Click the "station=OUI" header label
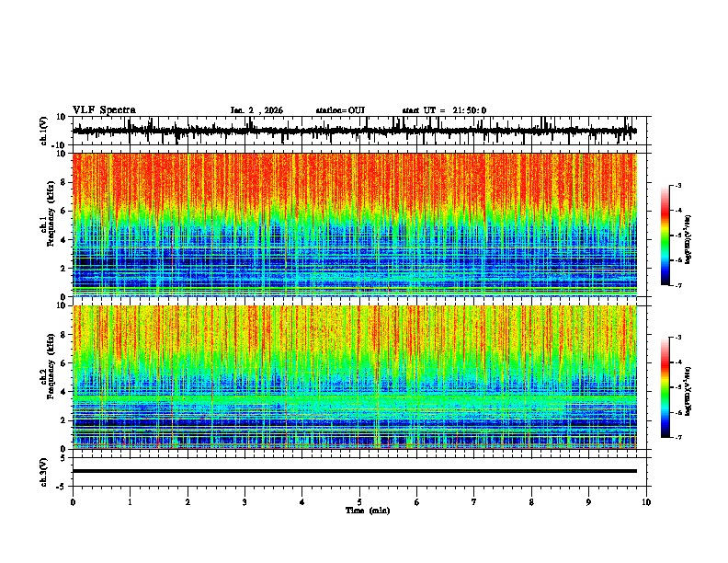Image resolution: width=728 pixels, height=563 pixels. 340,110
